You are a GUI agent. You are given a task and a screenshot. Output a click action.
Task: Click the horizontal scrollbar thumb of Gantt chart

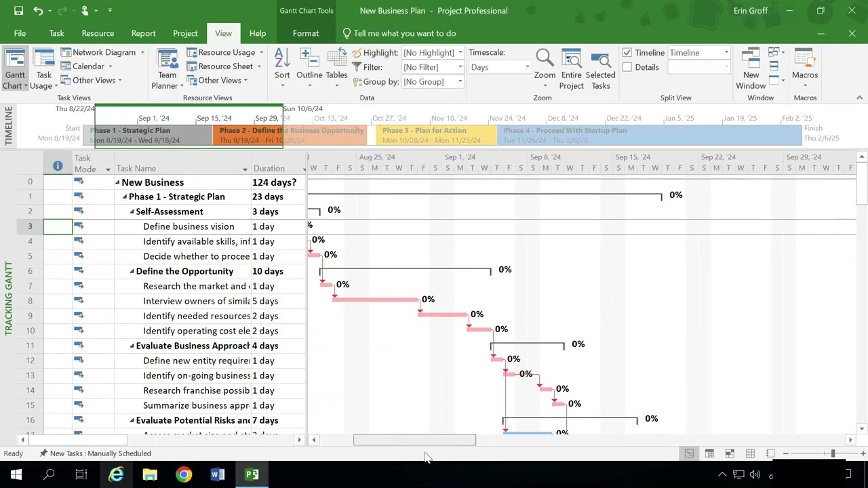[x=414, y=440]
